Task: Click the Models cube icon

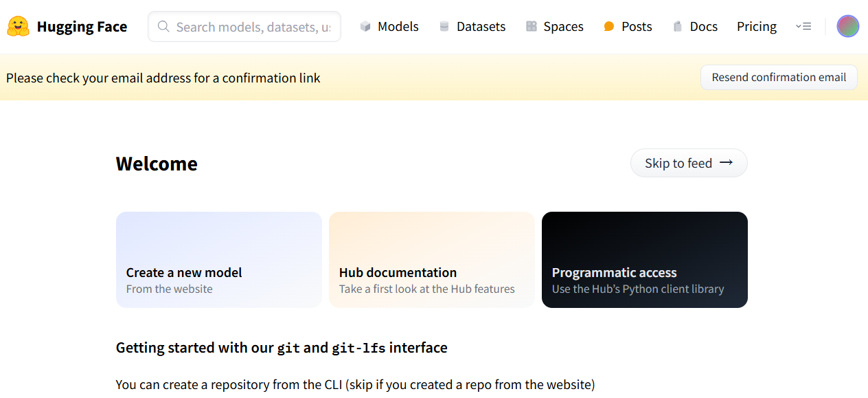Action: tap(365, 27)
